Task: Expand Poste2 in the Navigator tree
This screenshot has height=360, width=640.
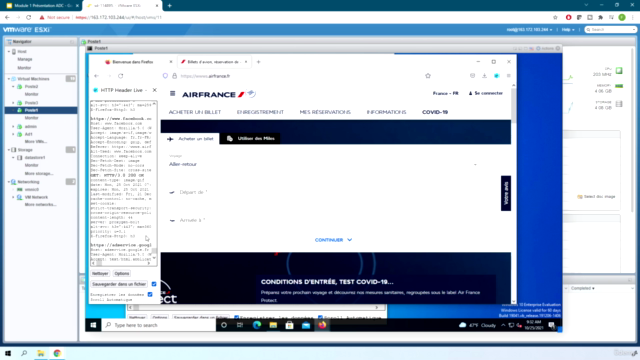Action: [x=13, y=87]
